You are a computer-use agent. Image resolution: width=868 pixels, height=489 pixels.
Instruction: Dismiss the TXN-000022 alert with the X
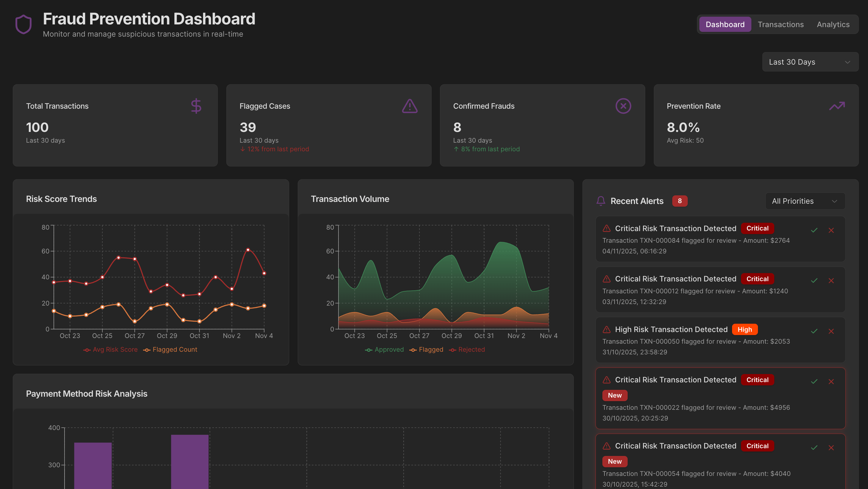click(831, 381)
